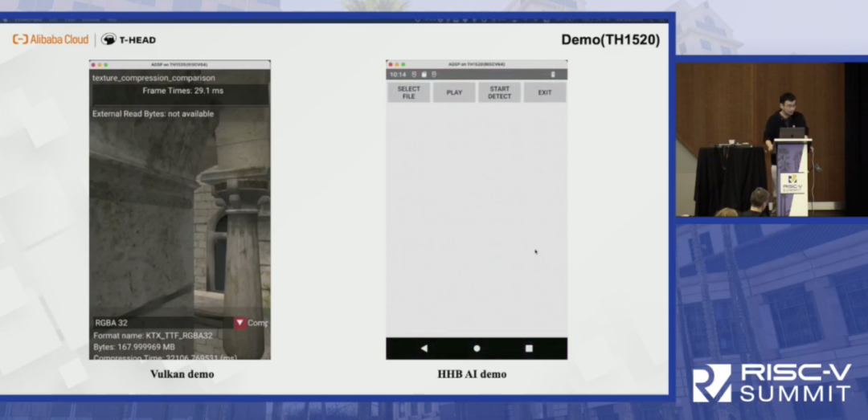Tap the Android back triangle navigation icon
868x420 pixels.
click(424, 348)
